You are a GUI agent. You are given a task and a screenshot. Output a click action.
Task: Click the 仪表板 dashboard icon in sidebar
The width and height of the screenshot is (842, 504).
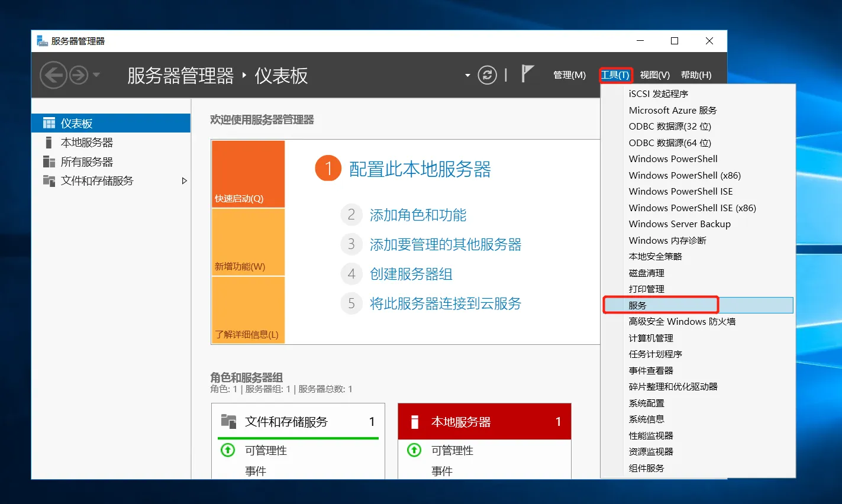tap(49, 123)
